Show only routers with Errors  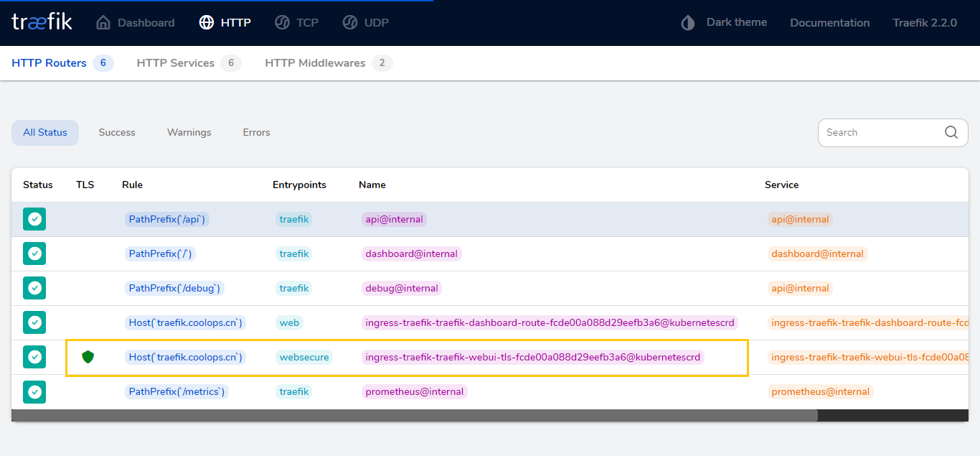(256, 132)
